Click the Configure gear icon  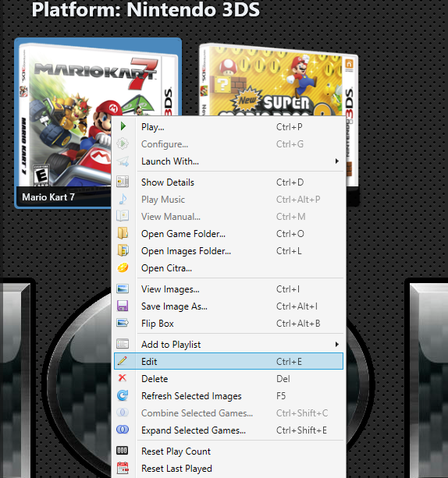click(x=123, y=143)
